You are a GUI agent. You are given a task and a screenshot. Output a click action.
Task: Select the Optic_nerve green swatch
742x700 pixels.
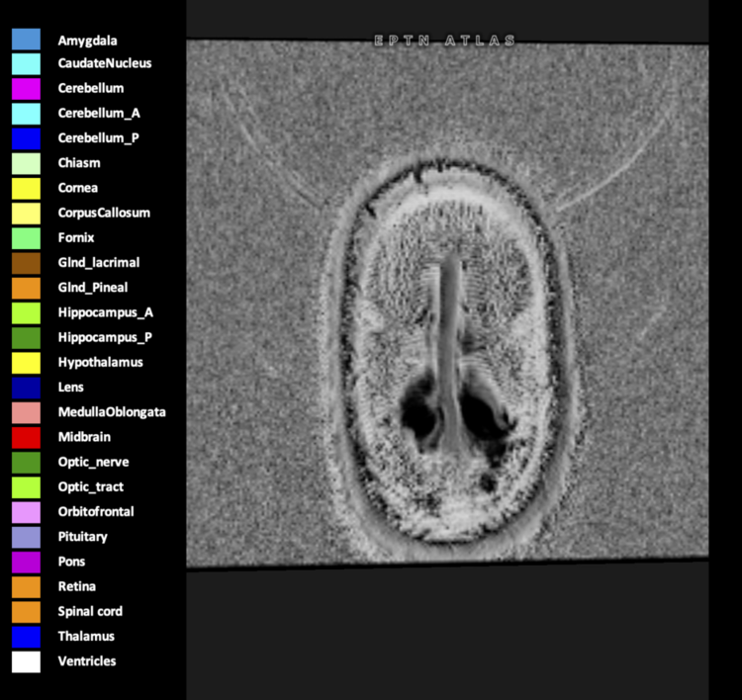point(26,463)
